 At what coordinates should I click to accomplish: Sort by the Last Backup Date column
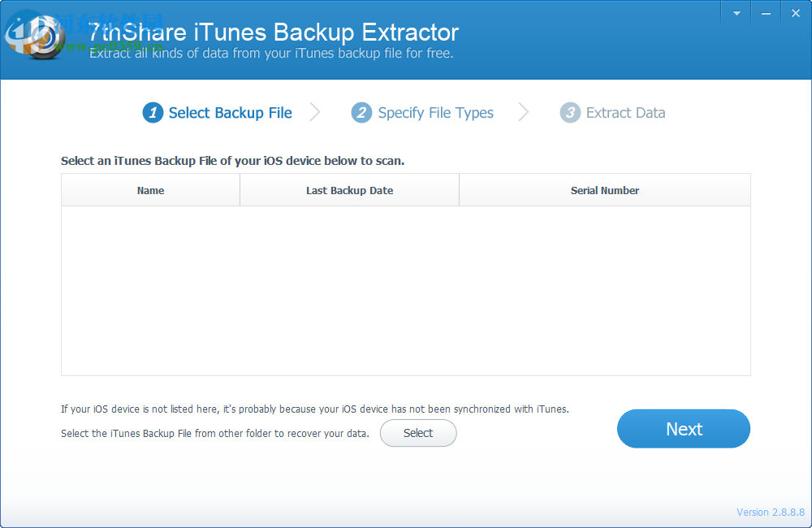tap(349, 189)
